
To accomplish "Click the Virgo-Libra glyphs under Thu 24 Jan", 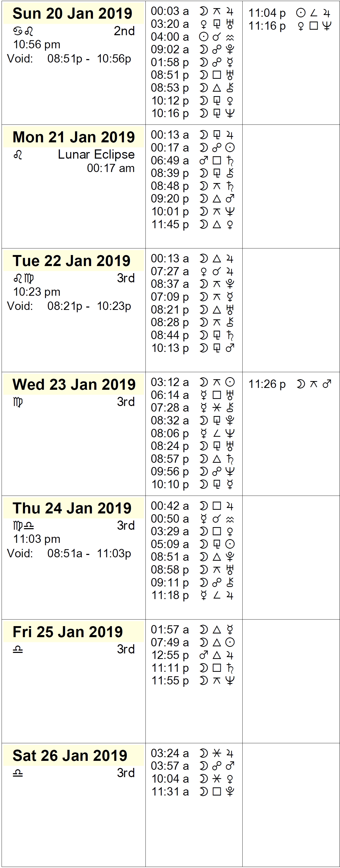I will pos(24,526).
